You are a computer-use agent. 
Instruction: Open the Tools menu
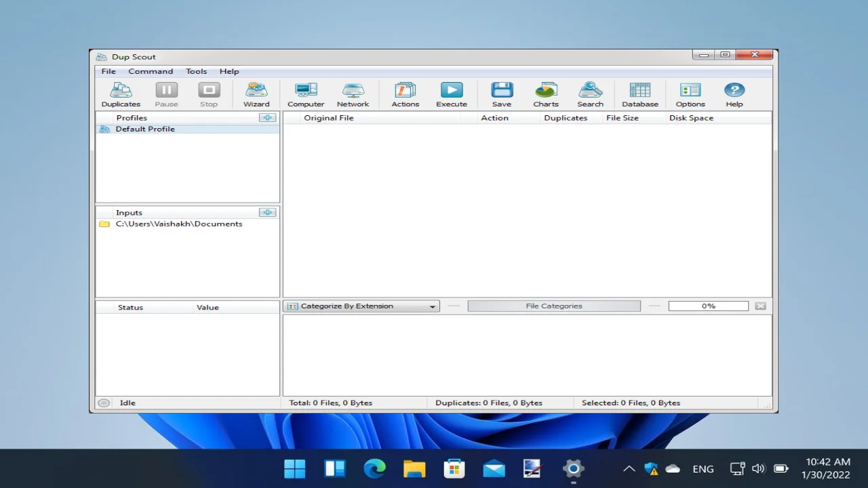pos(197,71)
